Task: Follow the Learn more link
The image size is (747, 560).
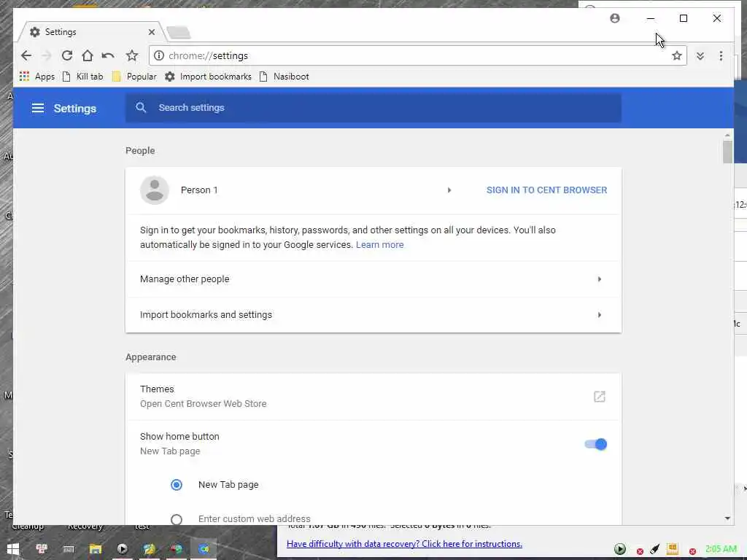Action: [379, 244]
